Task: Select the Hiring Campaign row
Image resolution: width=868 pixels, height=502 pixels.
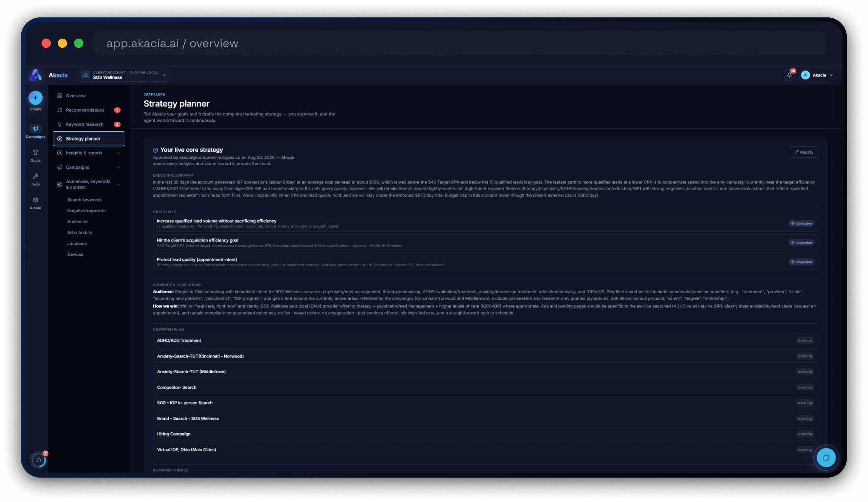Action: (x=486, y=434)
